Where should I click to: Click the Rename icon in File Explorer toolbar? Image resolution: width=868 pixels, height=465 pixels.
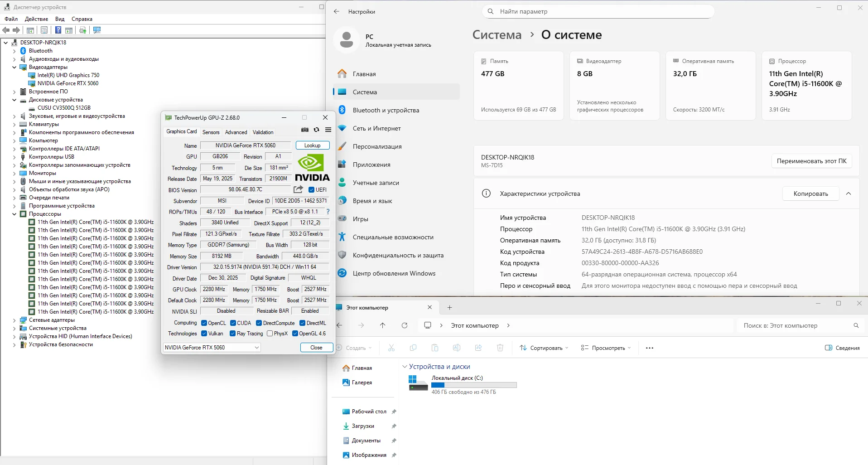(457, 348)
